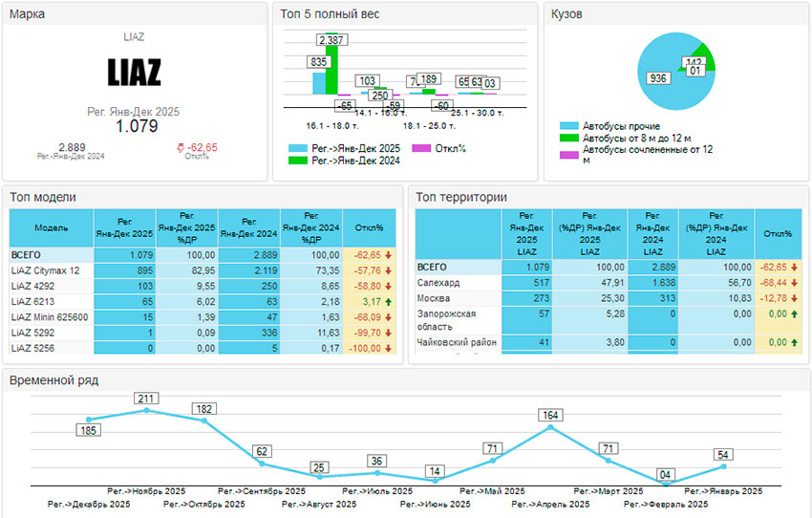Click red down arrow in LiAZ Citymax 12 row
Image resolution: width=812 pixels, height=518 pixels.
point(390,270)
